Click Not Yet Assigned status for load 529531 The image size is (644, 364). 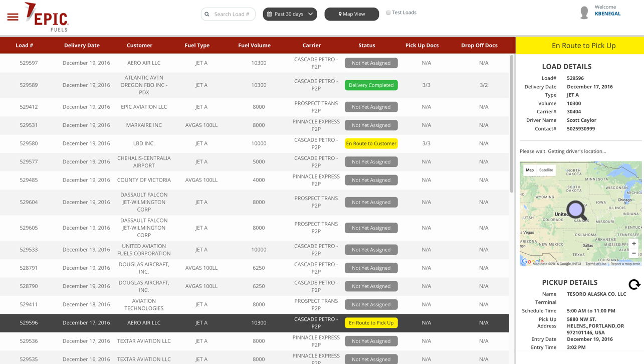pyautogui.click(x=371, y=125)
